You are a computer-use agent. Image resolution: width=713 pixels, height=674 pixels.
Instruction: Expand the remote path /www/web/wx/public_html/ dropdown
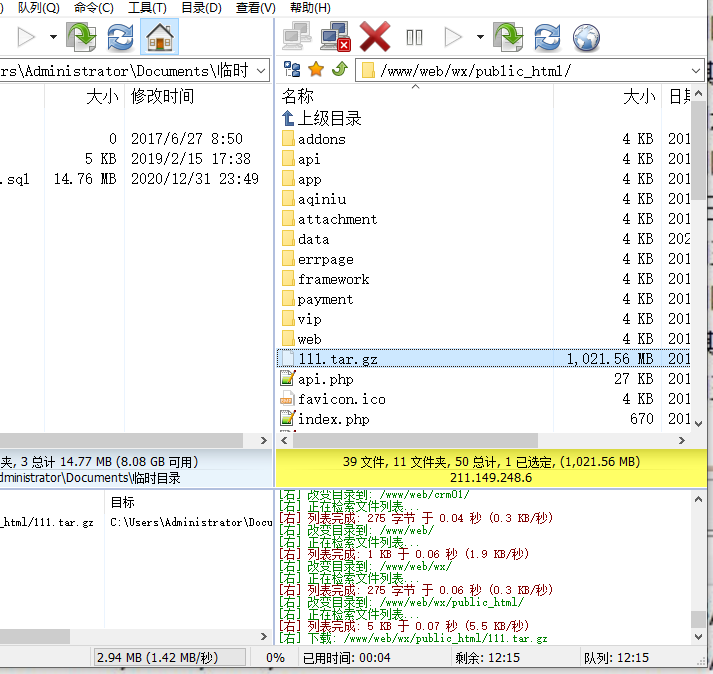point(695,70)
